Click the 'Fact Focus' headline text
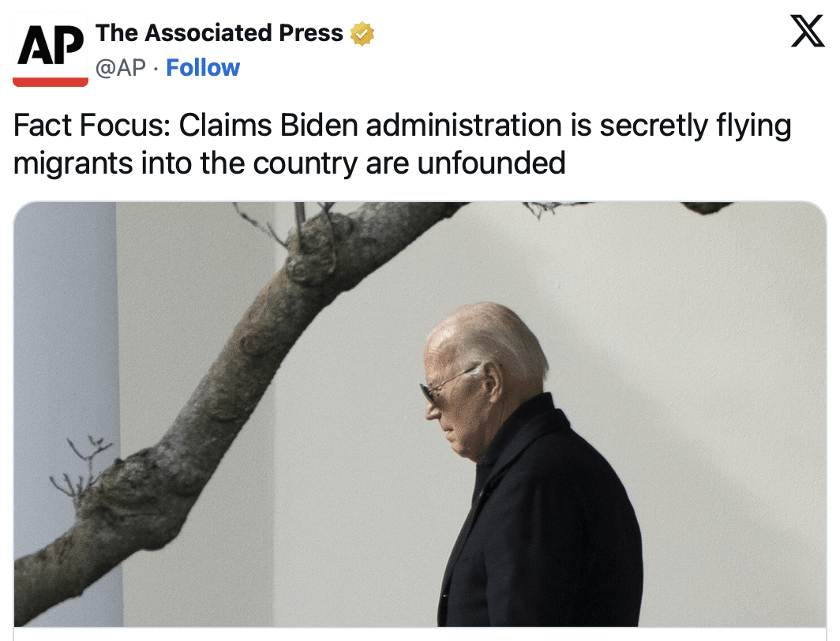 [402, 144]
